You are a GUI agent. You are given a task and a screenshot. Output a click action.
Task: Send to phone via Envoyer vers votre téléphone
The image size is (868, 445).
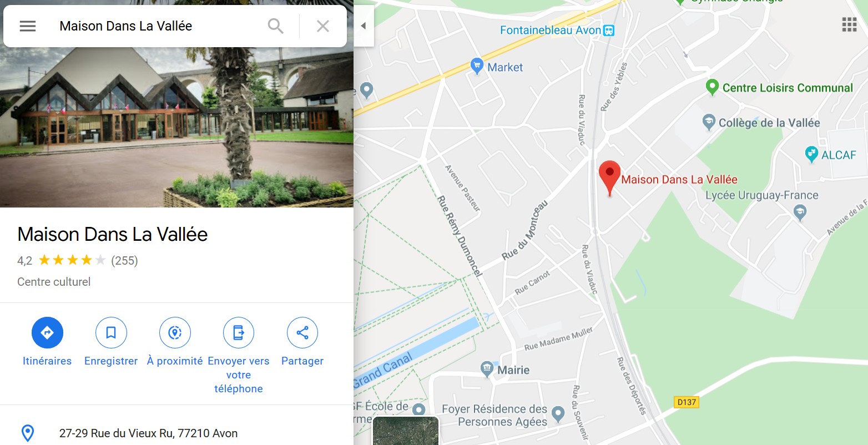[x=239, y=333]
